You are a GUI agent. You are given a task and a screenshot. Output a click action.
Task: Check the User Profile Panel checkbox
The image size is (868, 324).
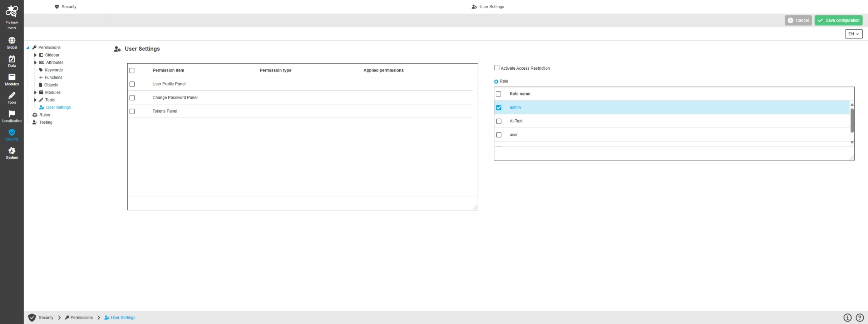tap(132, 84)
